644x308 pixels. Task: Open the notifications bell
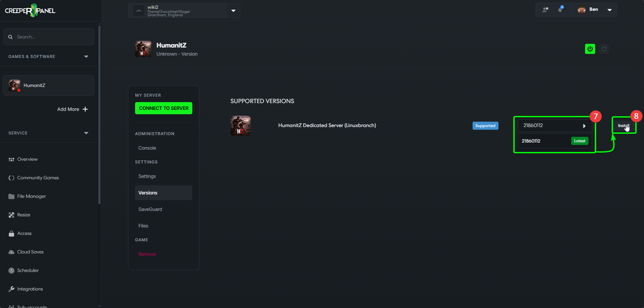[560, 9]
